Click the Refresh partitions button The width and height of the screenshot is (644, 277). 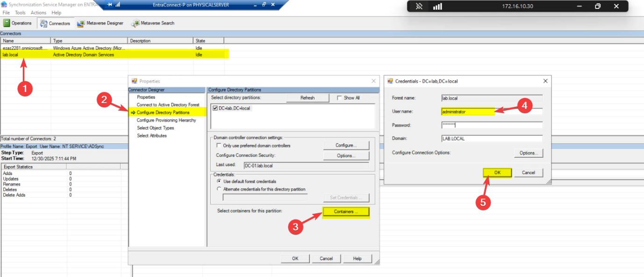pos(307,98)
